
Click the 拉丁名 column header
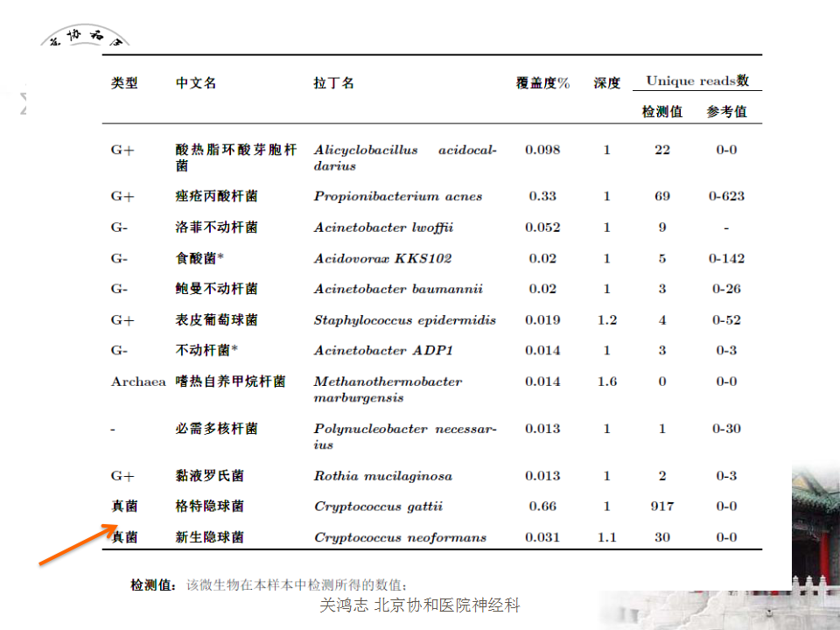[333, 83]
